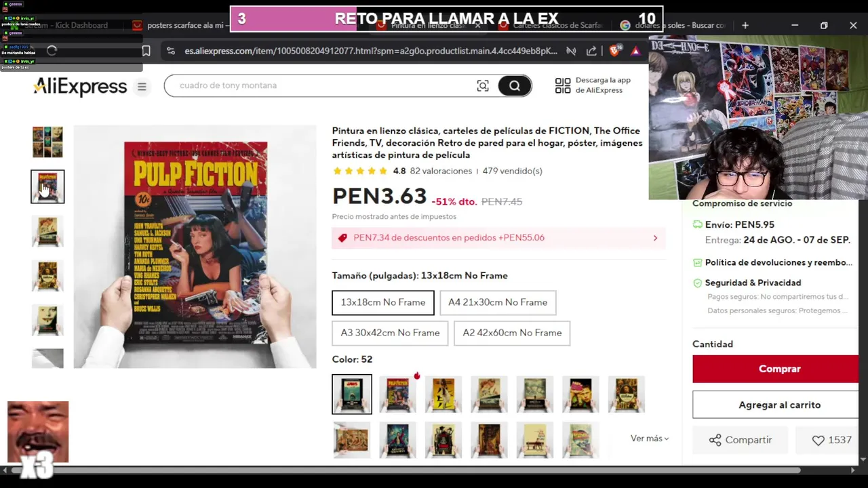This screenshot has height=488, width=868.
Task: Close the 'Pintura en lienzo' tab
Action: (x=477, y=25)
